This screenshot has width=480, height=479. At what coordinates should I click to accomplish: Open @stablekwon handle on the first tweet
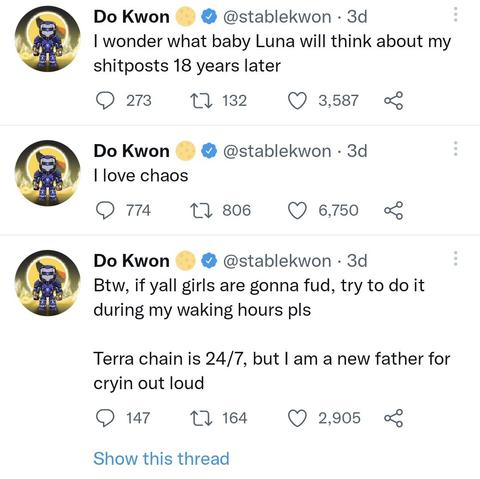[x=277, y=16]
